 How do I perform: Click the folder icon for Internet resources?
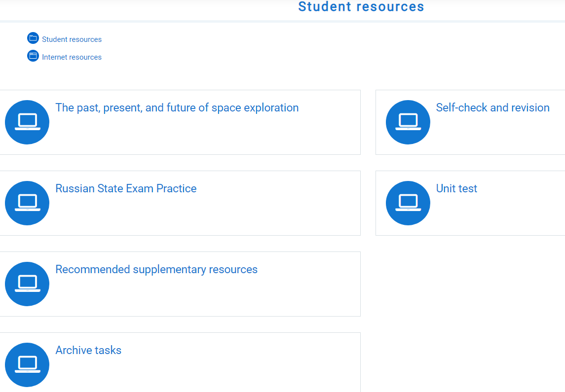(33, 56)
